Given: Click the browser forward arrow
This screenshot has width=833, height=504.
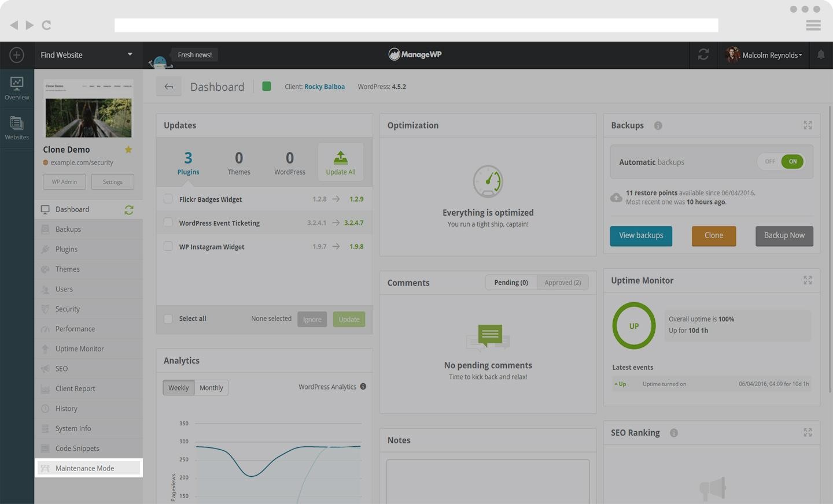Looking at the screenshot, I should (30, 25).
